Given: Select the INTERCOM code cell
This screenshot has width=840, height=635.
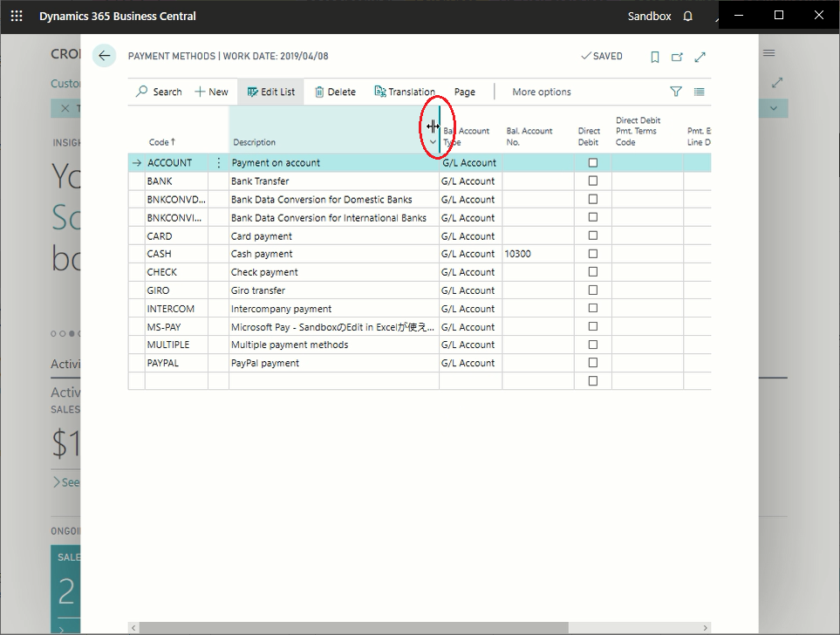Looking at the screenshot, I should (x=176, y=309).
